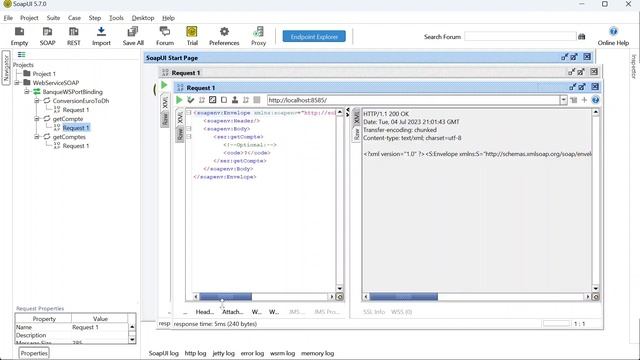
Task: Collapse the getCompte operation node
Action: [x=37, y=119]
